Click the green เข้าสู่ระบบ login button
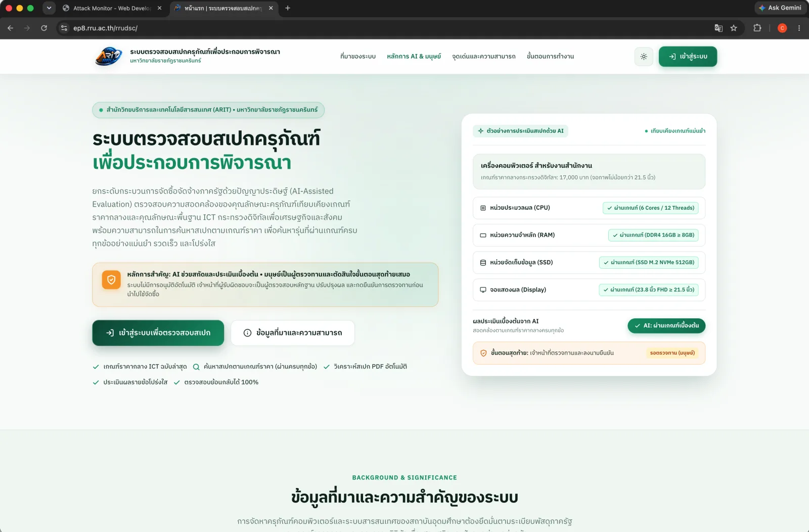 click(688, 57)
